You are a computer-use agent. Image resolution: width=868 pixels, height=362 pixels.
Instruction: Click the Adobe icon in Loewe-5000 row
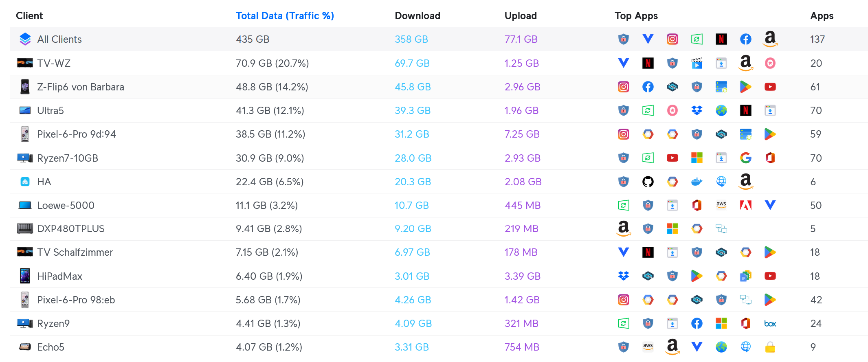745,205
